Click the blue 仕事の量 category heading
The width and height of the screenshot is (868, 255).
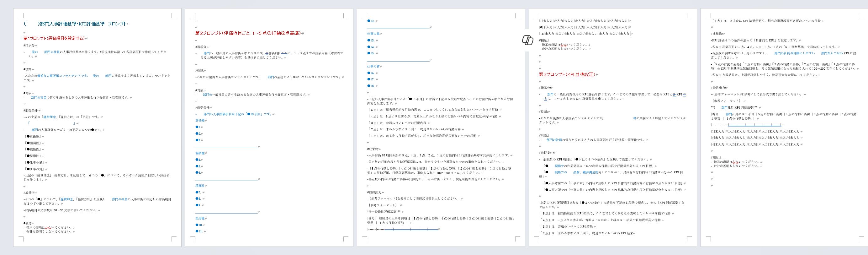pos(373,34)
